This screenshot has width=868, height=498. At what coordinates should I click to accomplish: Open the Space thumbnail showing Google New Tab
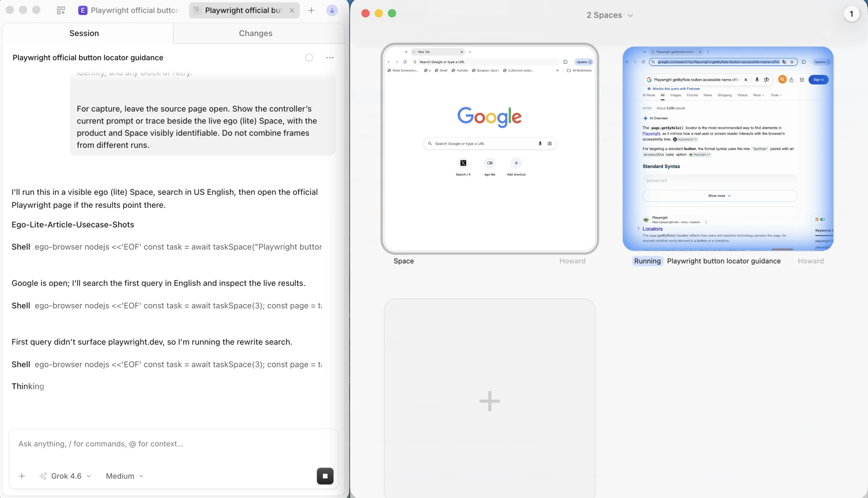489,149
